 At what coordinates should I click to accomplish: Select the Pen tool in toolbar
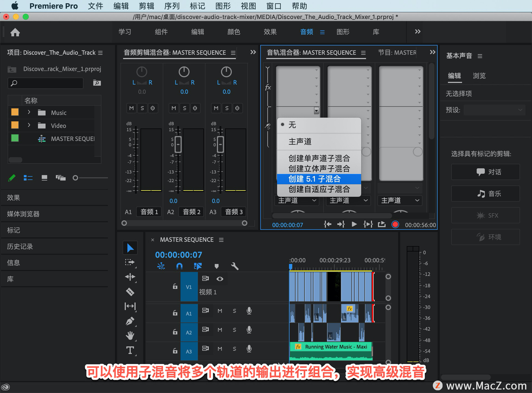point(130,321)
